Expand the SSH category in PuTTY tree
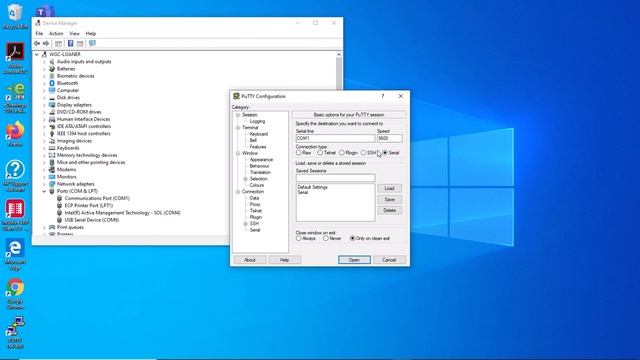This screenshot has width=640, height=360. (x=245, y=224)
